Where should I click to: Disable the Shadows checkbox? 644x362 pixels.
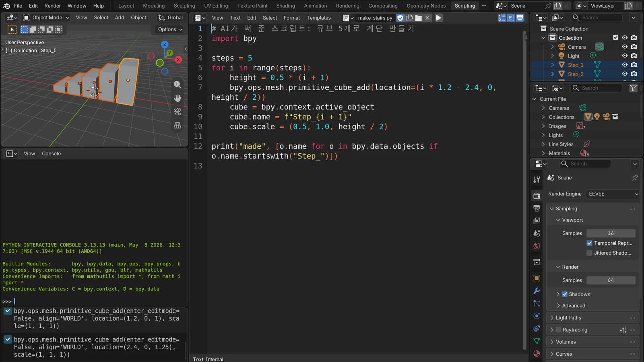(x=565, y=294)
